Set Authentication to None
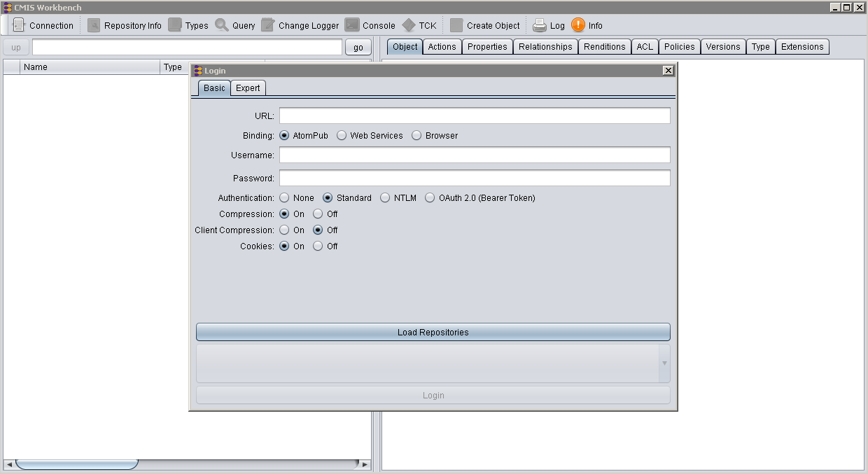868x474 pixels. pos(284,198)
